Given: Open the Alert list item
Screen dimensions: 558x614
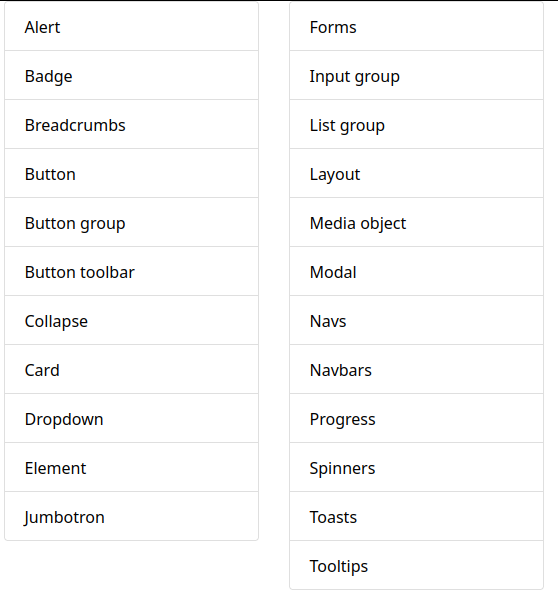Looking at the screenshot, I should pos(131,26).
